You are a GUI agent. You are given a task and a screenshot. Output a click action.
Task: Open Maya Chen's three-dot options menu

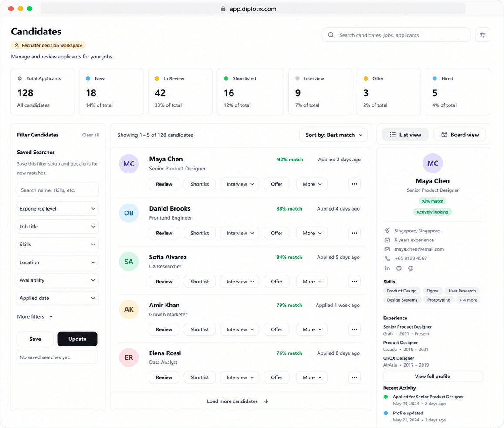(355, 184)
